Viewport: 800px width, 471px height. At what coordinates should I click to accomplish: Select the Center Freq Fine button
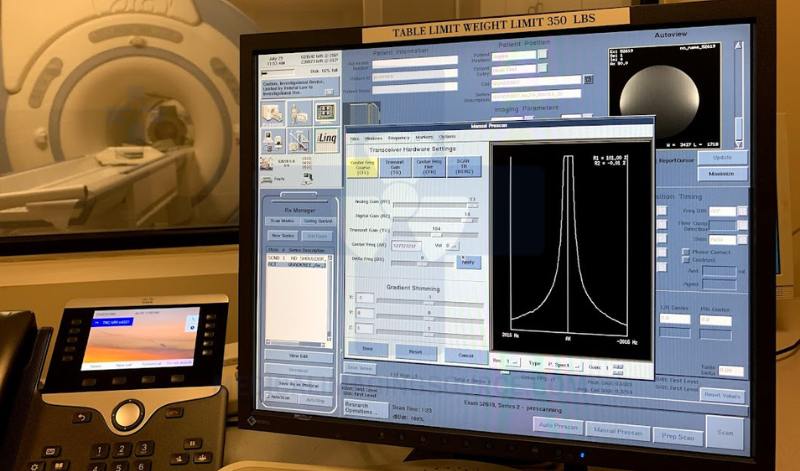pos(429,167)
